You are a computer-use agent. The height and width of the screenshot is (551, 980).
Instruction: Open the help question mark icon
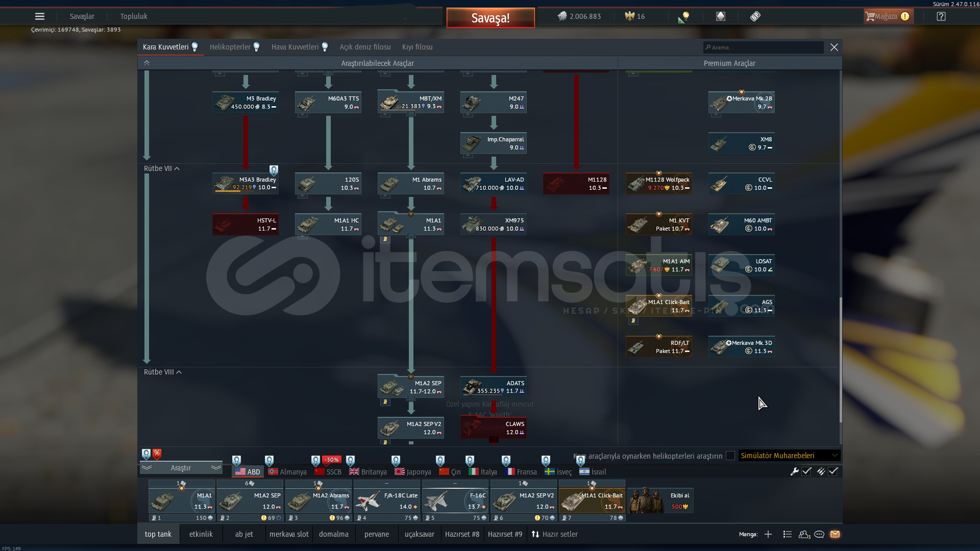pos(941,16)
